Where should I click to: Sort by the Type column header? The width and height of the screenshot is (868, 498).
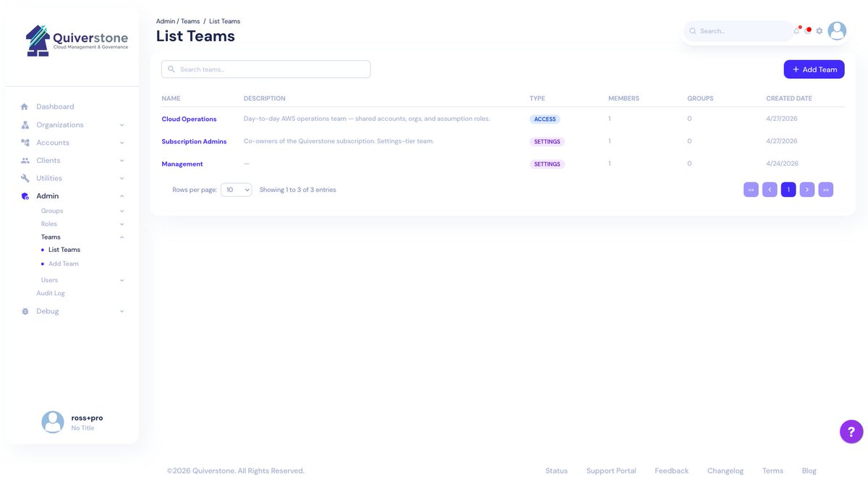(537, 98)
